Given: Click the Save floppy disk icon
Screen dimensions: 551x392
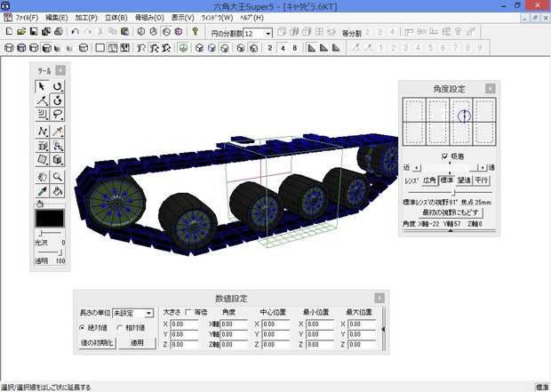Looking at the screenshot, I should [33, 33].
